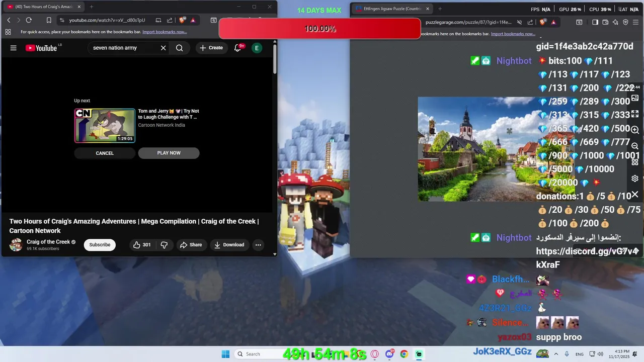This screenshot has height=362, width=644.
Task: Open the Windows Start menu
Action: click(225, 354)
